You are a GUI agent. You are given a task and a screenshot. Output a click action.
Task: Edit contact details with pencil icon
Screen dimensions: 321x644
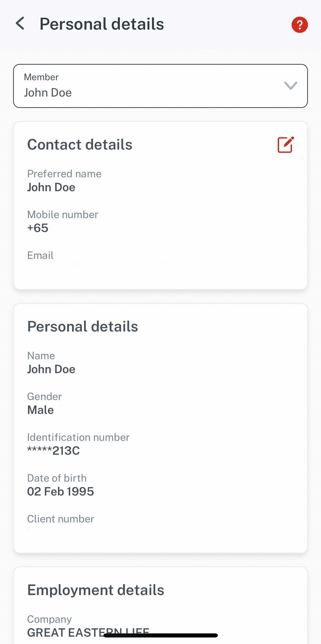(285, 145)
